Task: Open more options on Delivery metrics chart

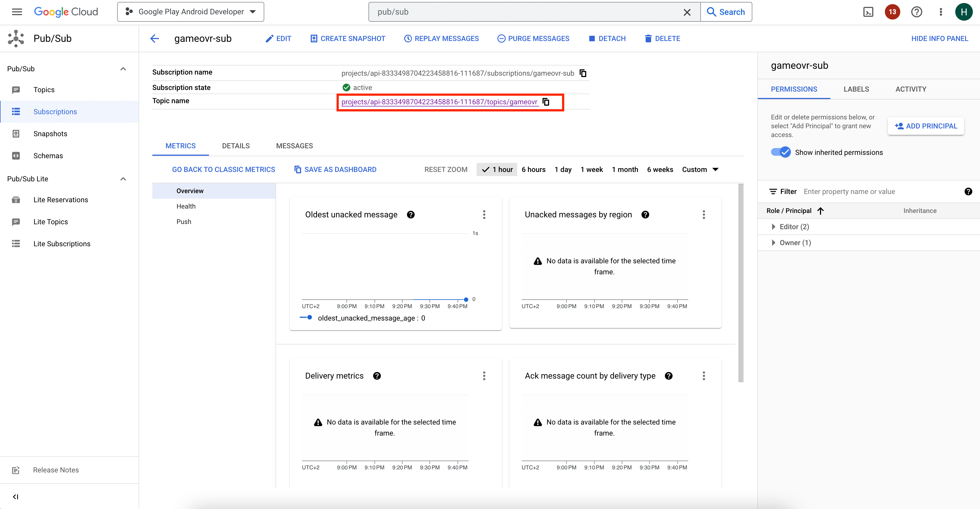Action: point(484,376)
